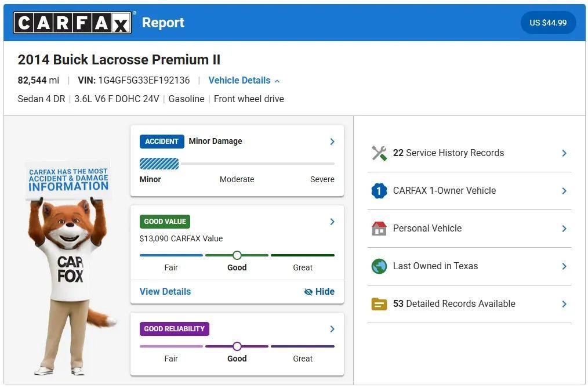Click the Good marker on reliability slider

pos(237,346)
